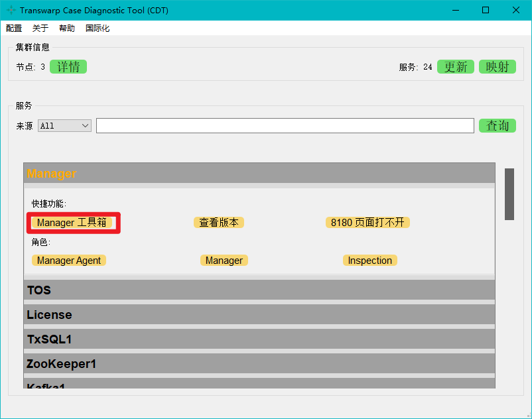The image size is (532, 419).
Task: Click the 来源 label
Action: coord(25,126)
